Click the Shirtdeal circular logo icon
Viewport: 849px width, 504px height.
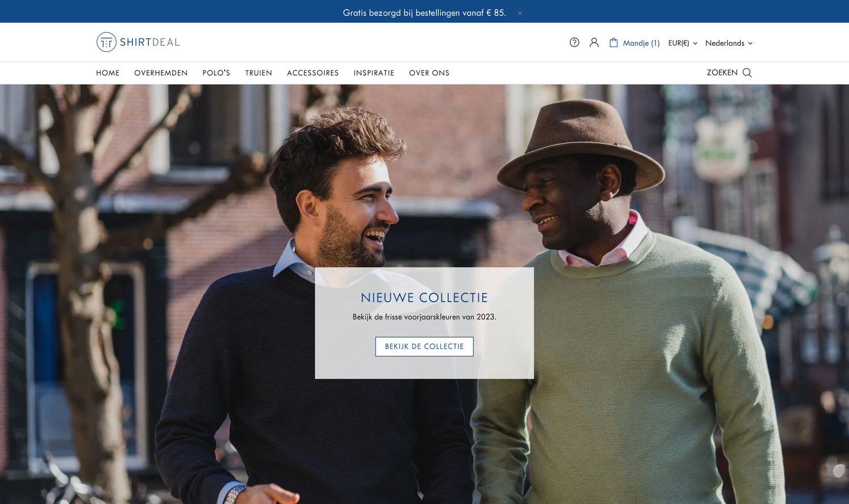[106, 42]
